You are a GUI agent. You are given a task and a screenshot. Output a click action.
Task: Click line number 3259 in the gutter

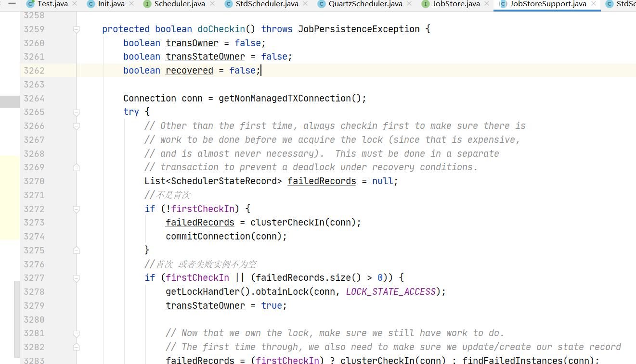[34, 29]
